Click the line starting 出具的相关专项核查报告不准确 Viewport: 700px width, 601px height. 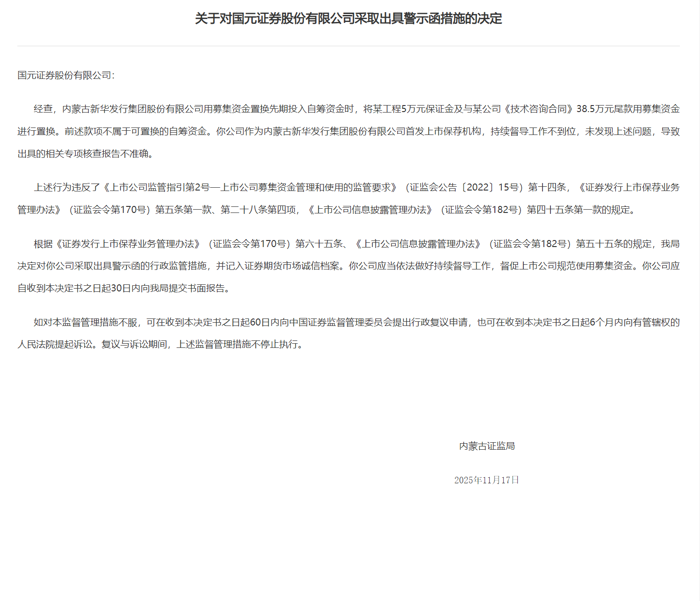click(x=86, y=154)
